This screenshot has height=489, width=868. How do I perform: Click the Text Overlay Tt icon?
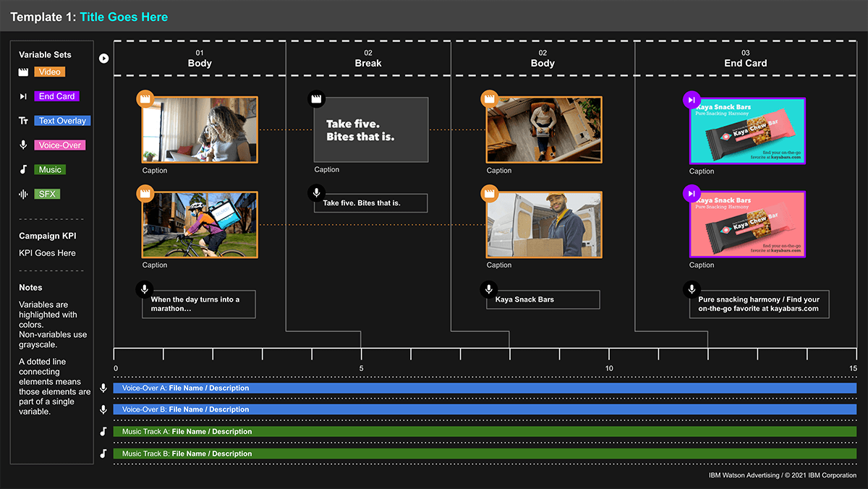click(x=23, y=121)
